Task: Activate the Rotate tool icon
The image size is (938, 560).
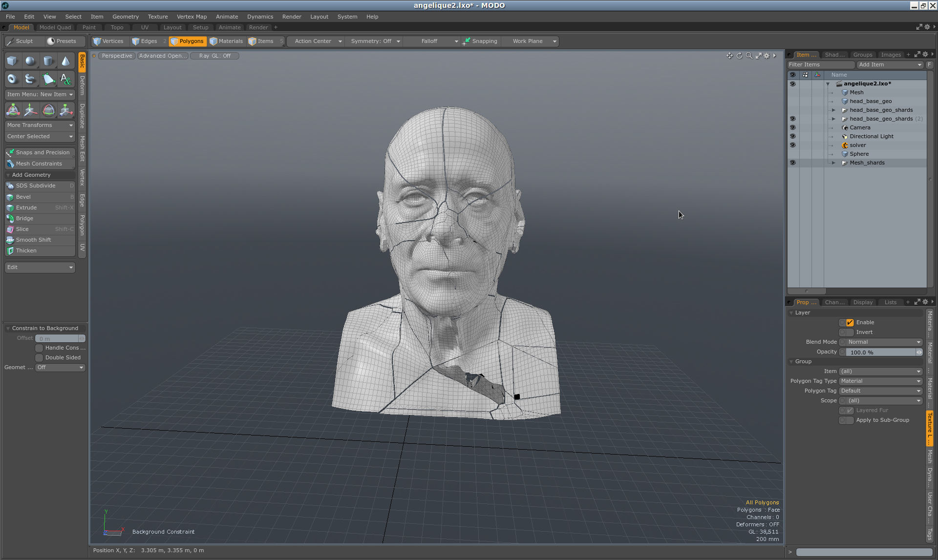Action: click(x=48, y=110)
